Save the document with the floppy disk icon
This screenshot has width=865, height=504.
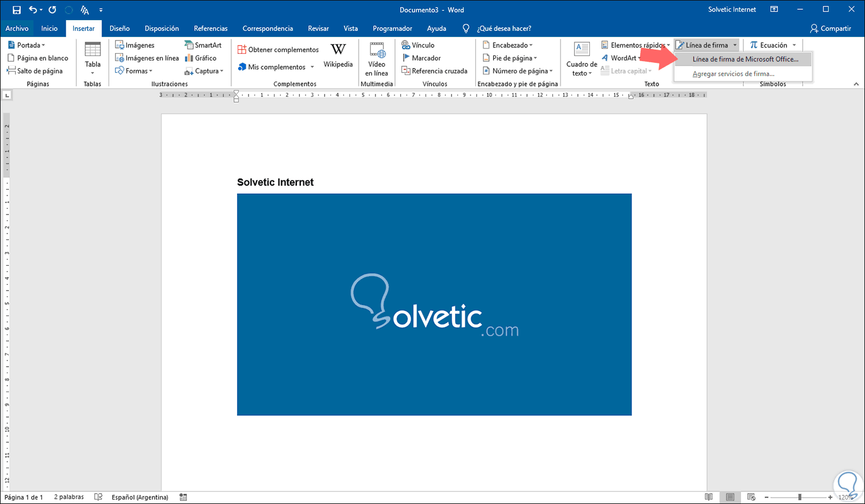[x=17, y=10]
